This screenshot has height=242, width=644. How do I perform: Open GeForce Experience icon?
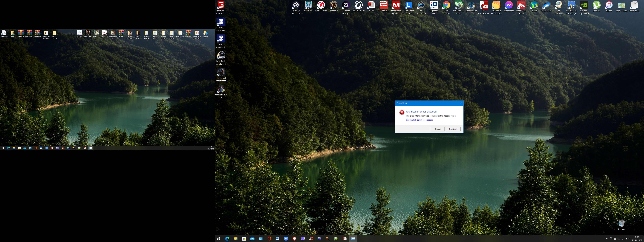[x=584, y=8]
